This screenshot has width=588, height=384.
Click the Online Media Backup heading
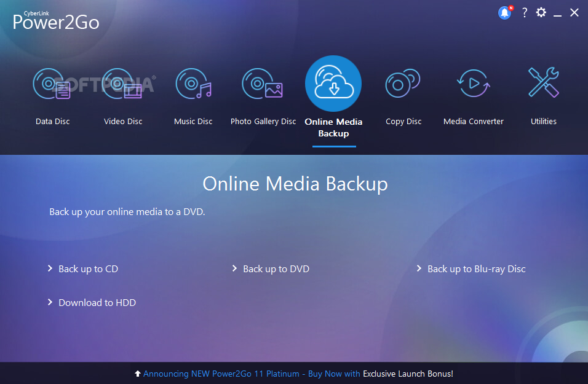295,184
